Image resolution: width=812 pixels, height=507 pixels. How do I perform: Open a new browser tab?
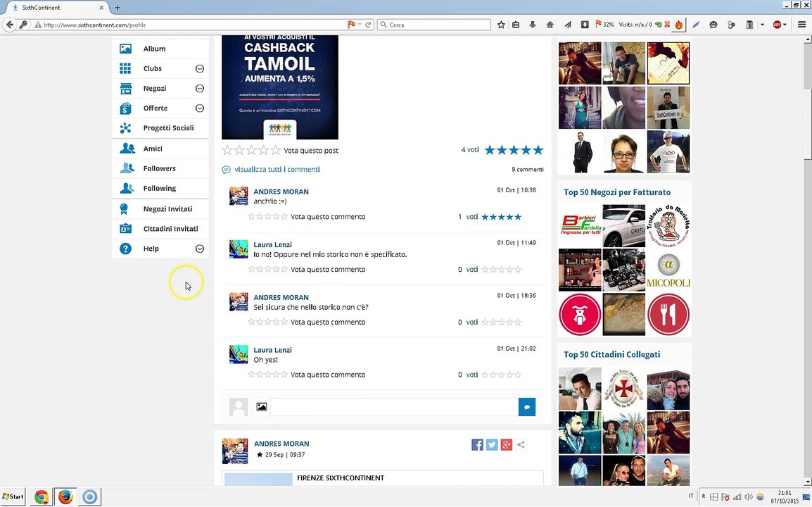117,7
